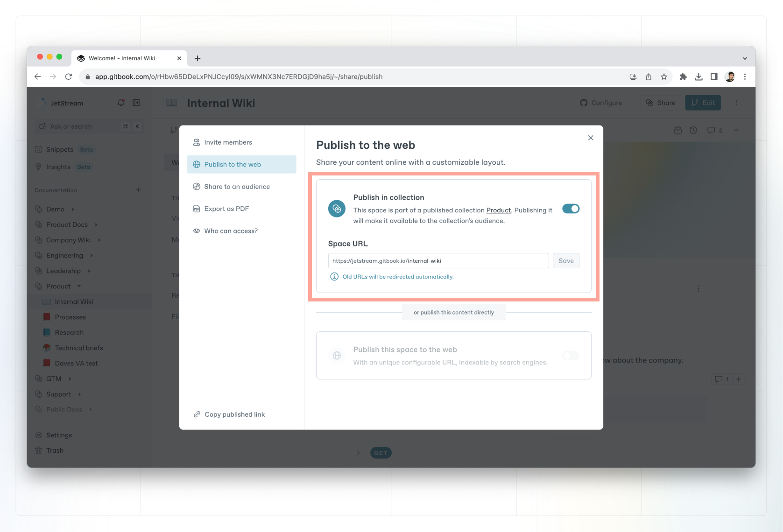
Task: Choose Export as PDF menu item
Action: [241, 209]
